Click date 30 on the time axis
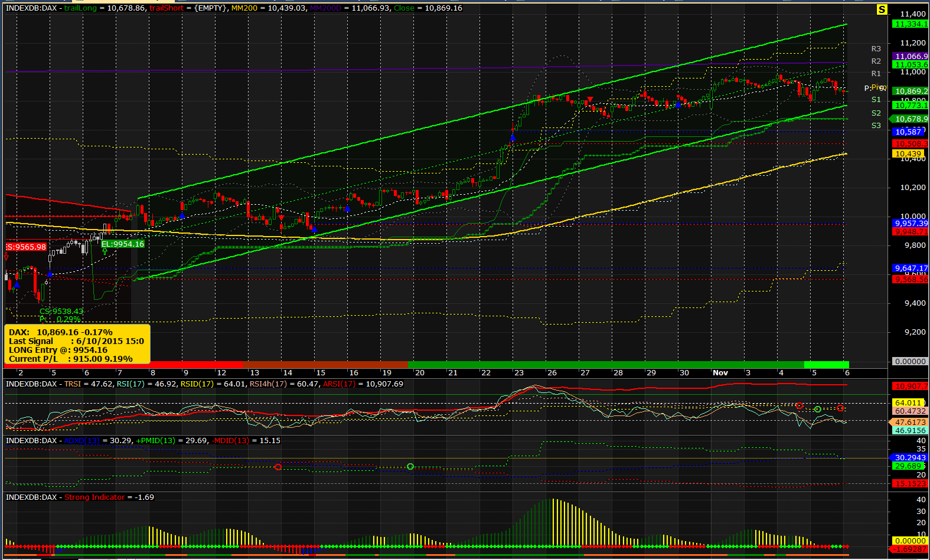 [x=684, y=373]
